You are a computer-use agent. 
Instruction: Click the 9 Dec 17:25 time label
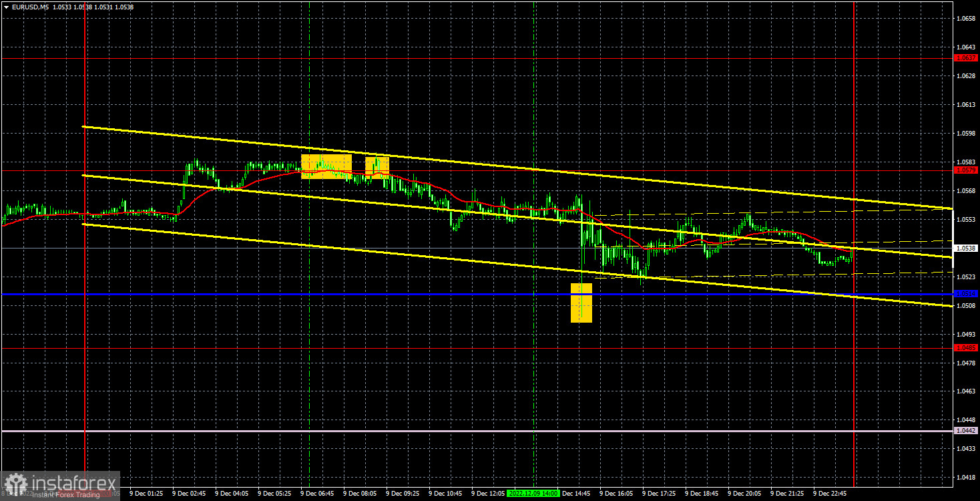point(659,494)
